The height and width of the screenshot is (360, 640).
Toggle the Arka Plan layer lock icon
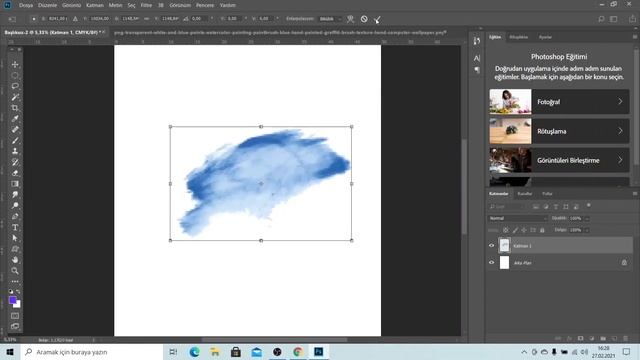pyautogui.click(x=624, y=263)
